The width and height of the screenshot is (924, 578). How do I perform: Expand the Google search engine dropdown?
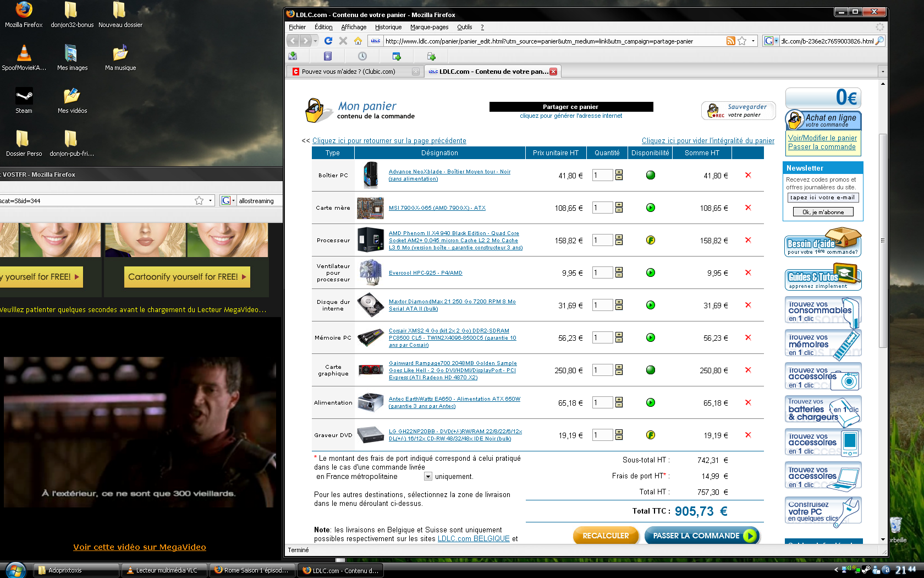771,41
